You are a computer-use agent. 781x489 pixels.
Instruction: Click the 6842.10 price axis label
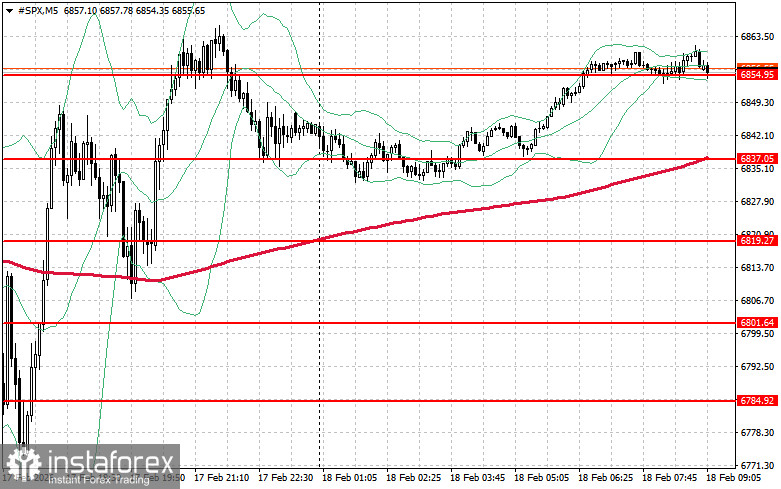tap(758, 135)
